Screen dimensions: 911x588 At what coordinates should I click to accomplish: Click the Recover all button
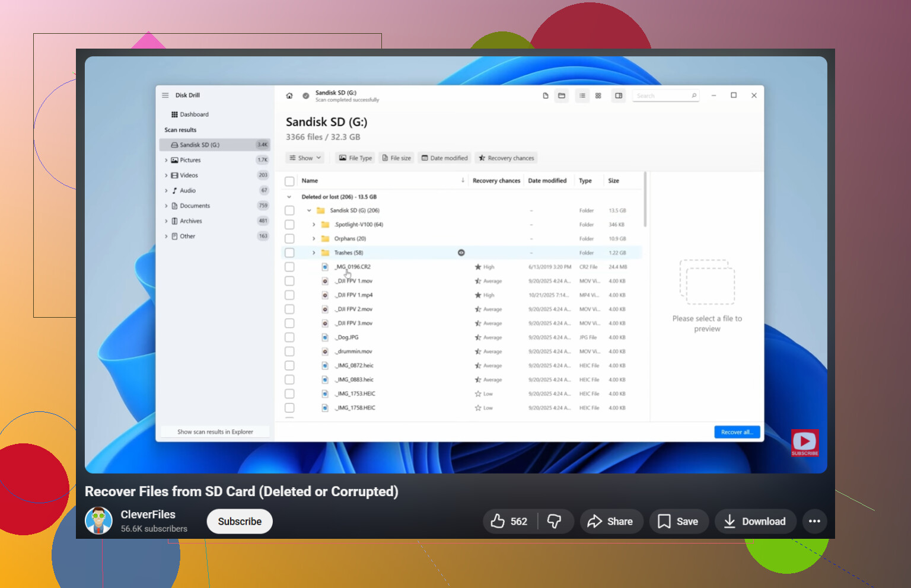coord(737,432)
